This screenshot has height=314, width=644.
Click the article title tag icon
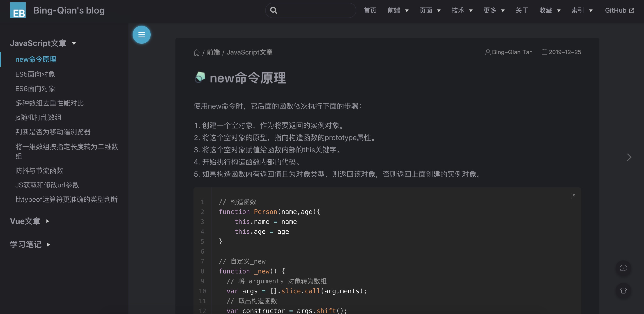(200, 77)
